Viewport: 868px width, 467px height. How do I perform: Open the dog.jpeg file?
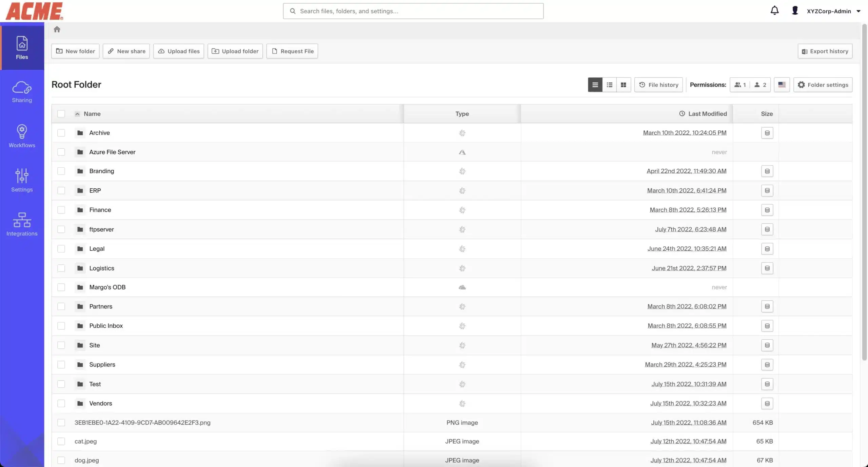(87, 461)
